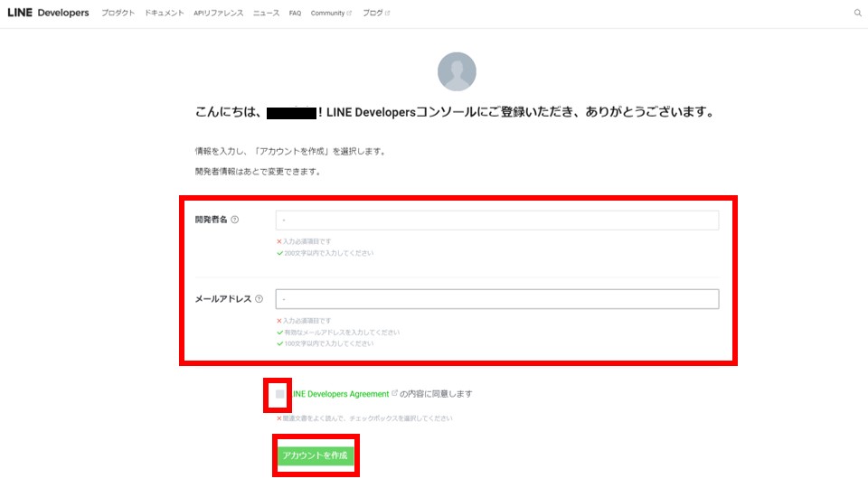
Task: Click the LINE Developers logo
Action: pos(48,14)
